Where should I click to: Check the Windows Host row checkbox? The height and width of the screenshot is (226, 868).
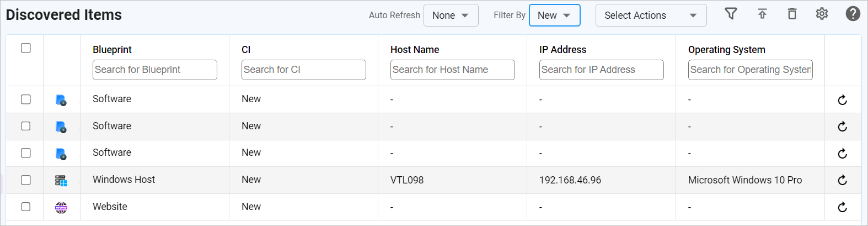[x=26, y=180]
